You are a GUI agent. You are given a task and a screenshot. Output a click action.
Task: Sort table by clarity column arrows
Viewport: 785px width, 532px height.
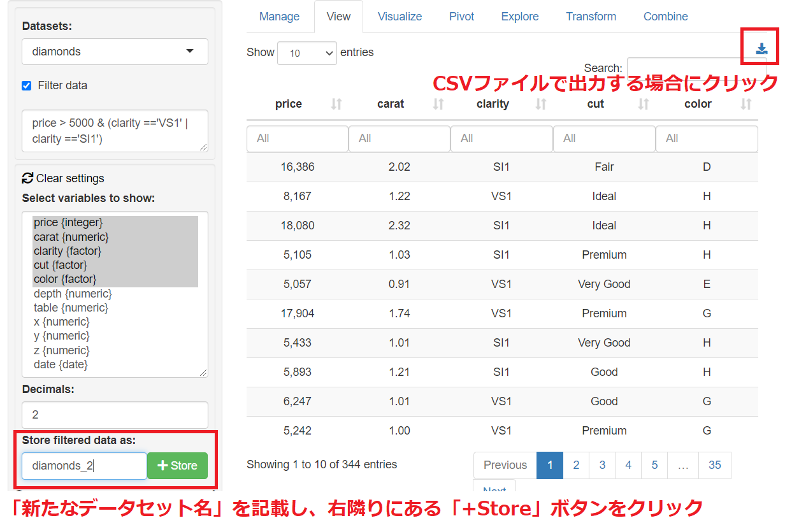coord(541,104)
